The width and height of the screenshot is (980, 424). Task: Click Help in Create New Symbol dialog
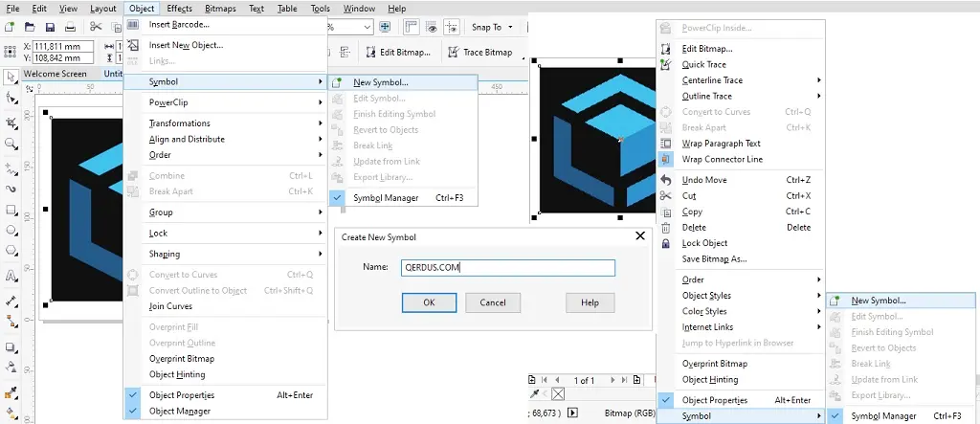point(590,302)
